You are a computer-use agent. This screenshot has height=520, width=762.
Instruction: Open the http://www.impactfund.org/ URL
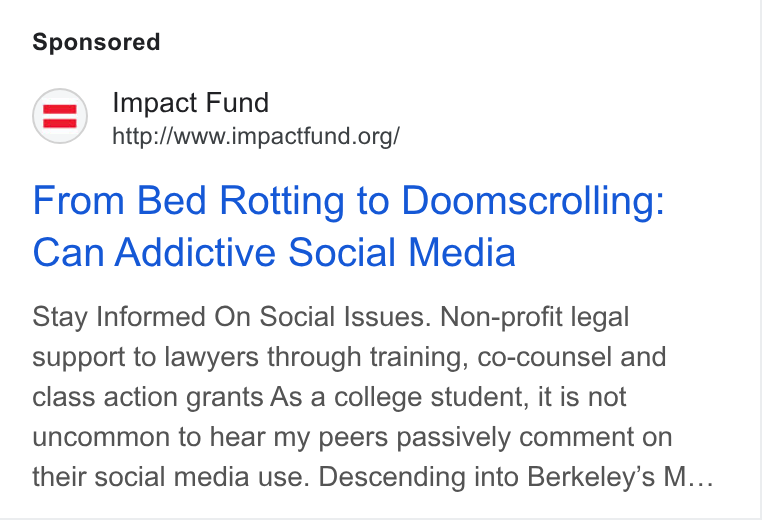(256, 136)
